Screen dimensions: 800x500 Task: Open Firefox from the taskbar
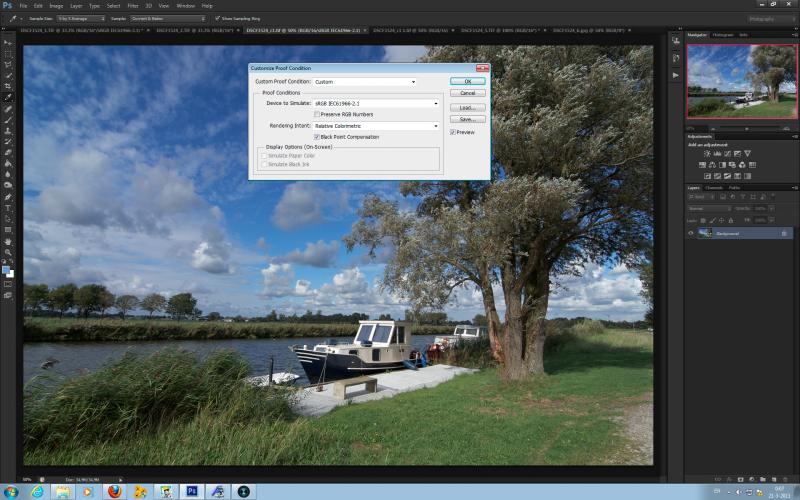click(115, 491)
